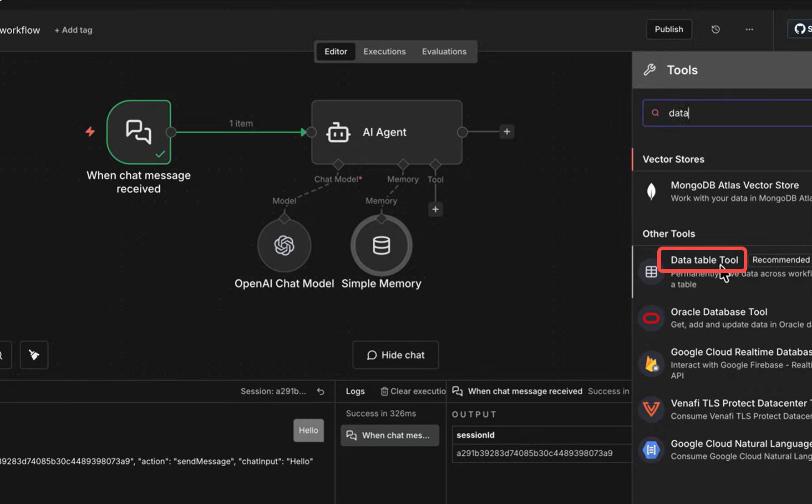The image size is (812, 504).
Task: Click the Oracle Database red icon
Action: [x=651, y=318]
